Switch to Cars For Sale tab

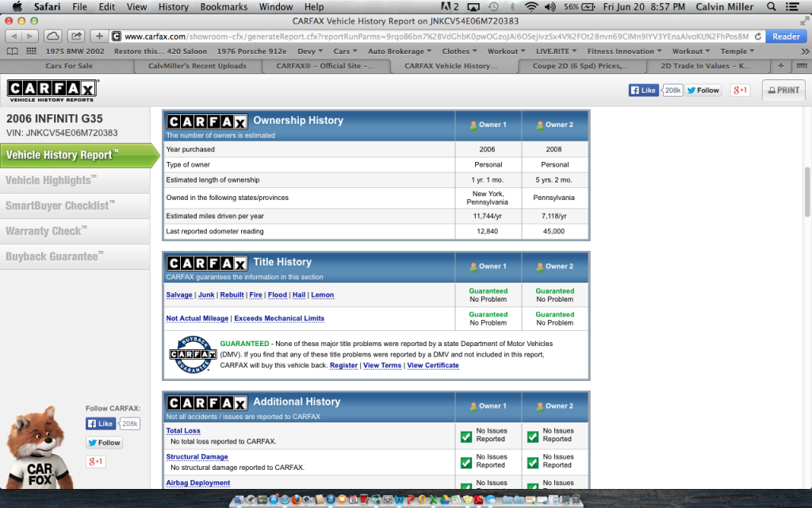[x=69, y=66]
